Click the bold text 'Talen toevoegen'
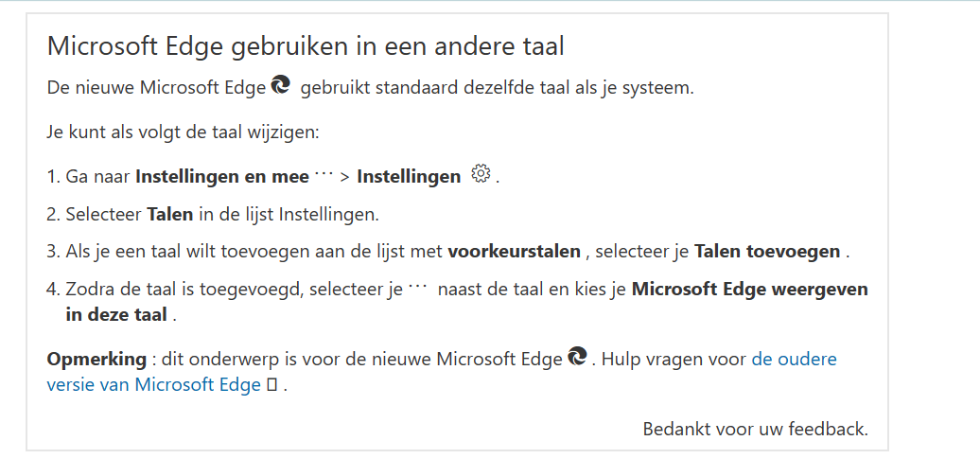 click(x=767, y=252)
